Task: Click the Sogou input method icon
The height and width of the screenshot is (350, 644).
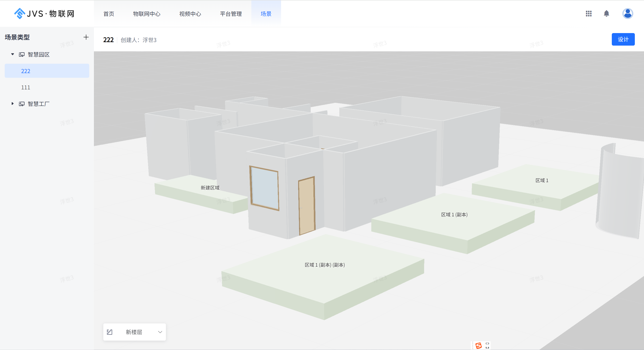Action: click(478, 345)
